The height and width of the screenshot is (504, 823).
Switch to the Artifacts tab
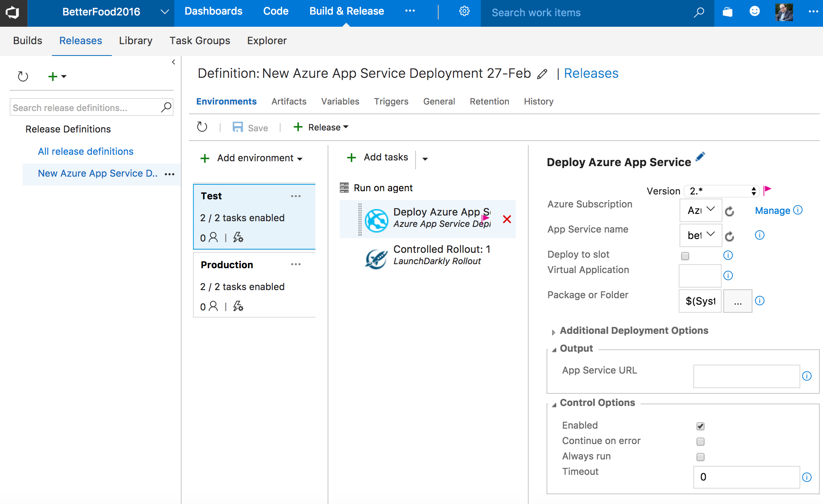coord(289,101)
